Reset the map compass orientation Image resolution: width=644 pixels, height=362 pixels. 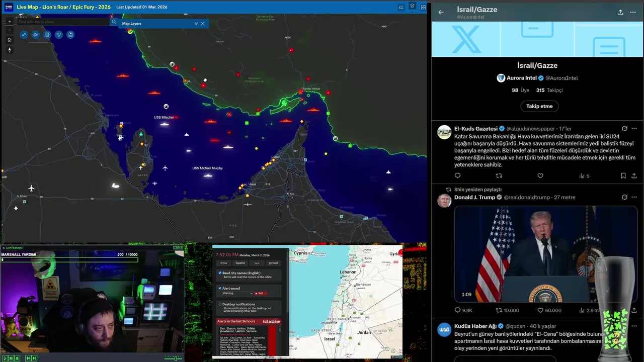point(10,50)
